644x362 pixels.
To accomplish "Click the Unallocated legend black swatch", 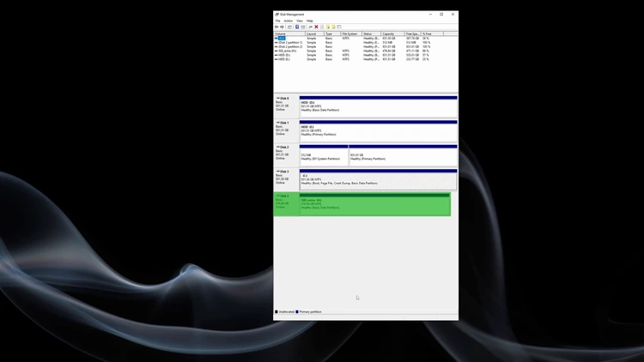I will (276, 312).
